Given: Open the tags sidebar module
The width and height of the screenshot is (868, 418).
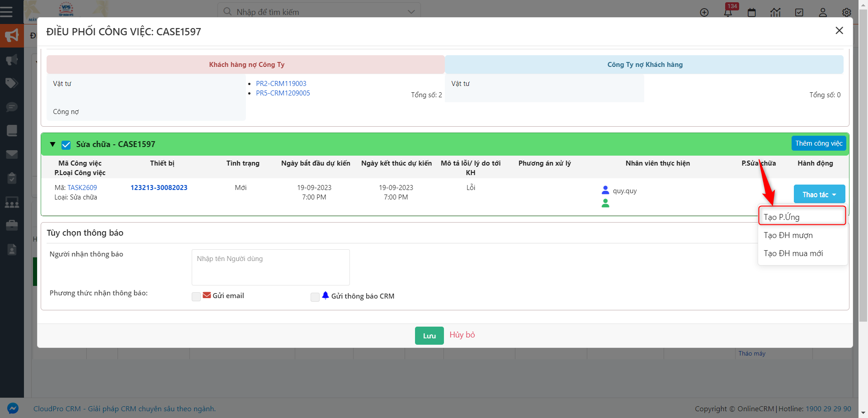Looking at the screenshot, I should [12, 83].
